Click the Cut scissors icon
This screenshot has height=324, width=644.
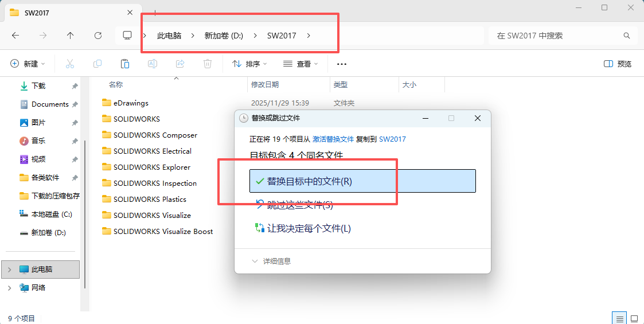(70, 64)
